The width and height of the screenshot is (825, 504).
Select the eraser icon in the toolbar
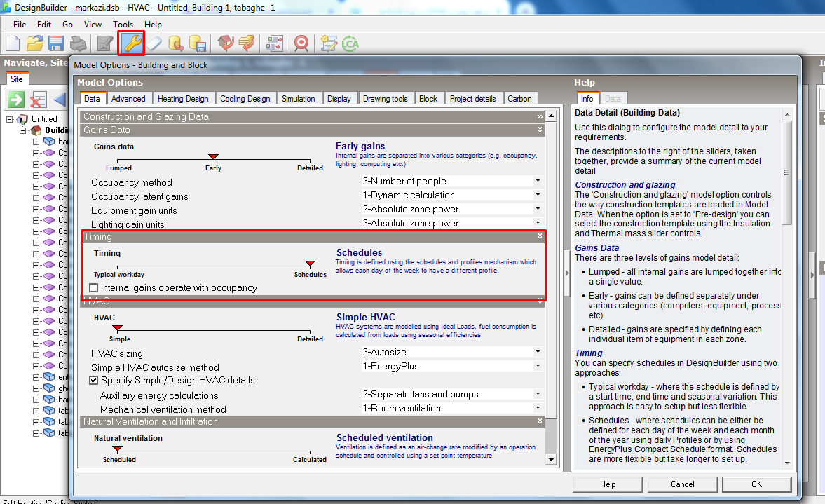click(x=154, y=43)
